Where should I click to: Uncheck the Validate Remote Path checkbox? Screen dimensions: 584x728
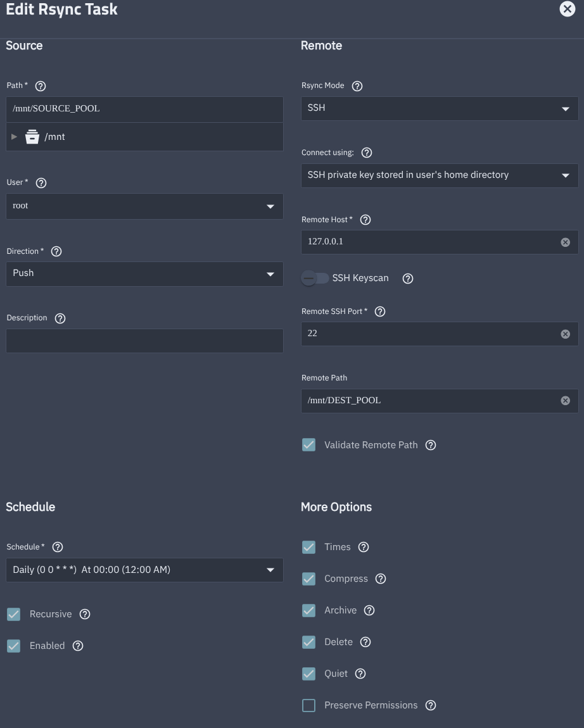click(x=309, y=445)
